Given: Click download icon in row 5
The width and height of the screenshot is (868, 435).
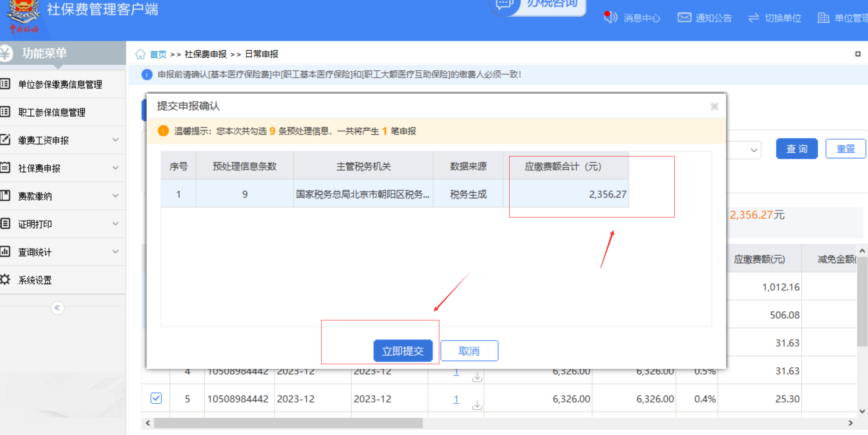Looking at the screenshot, I should click(477, 405).
